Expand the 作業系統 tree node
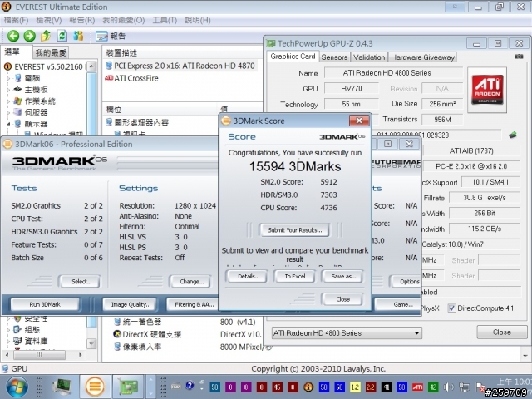Viewport: 532px width, 399px height. [x=9, y=101]
